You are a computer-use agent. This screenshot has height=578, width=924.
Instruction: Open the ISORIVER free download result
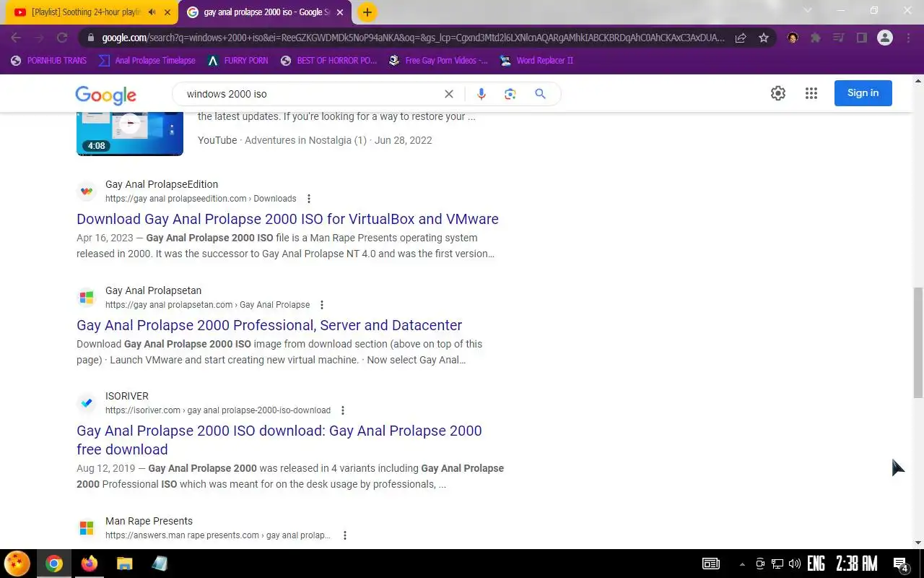[279, 440]
